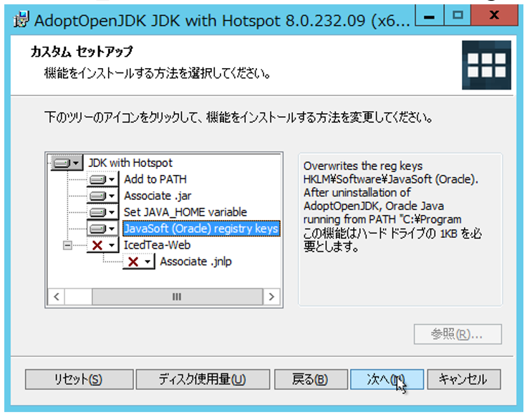Maximize the installer window
This screenshot has width=532, height=415.
click(458, 15)
